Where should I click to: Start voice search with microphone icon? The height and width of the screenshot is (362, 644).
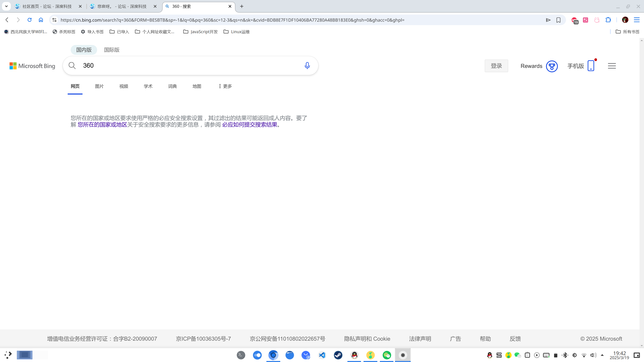pos(307,66)
